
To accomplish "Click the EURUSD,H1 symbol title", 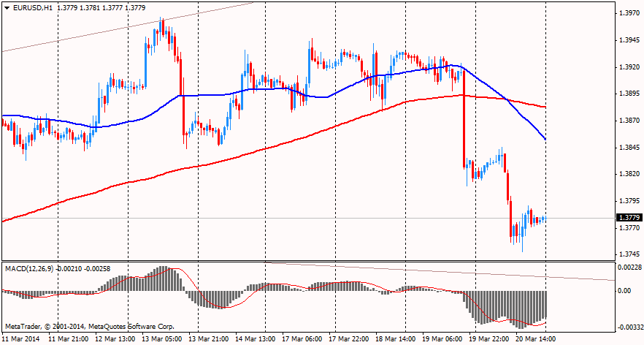I will tap(32, 8).
